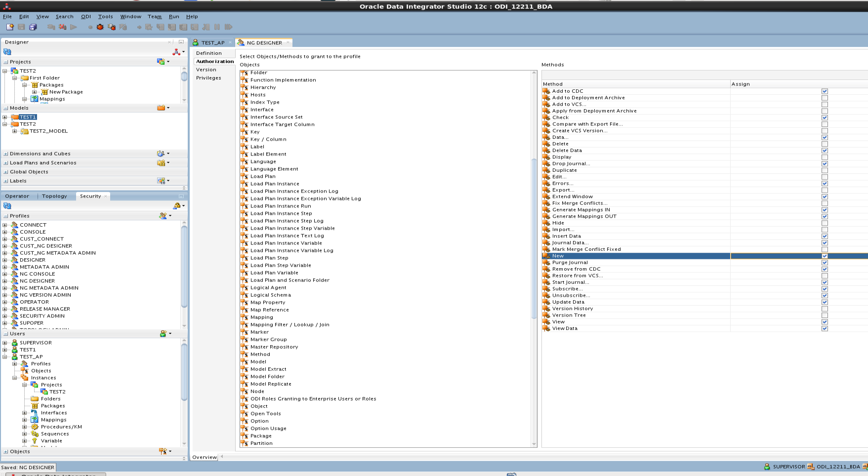The image size is (868, 476).
Task: Click the attach debugger plug-bug icon
Action: coord(112,27)
